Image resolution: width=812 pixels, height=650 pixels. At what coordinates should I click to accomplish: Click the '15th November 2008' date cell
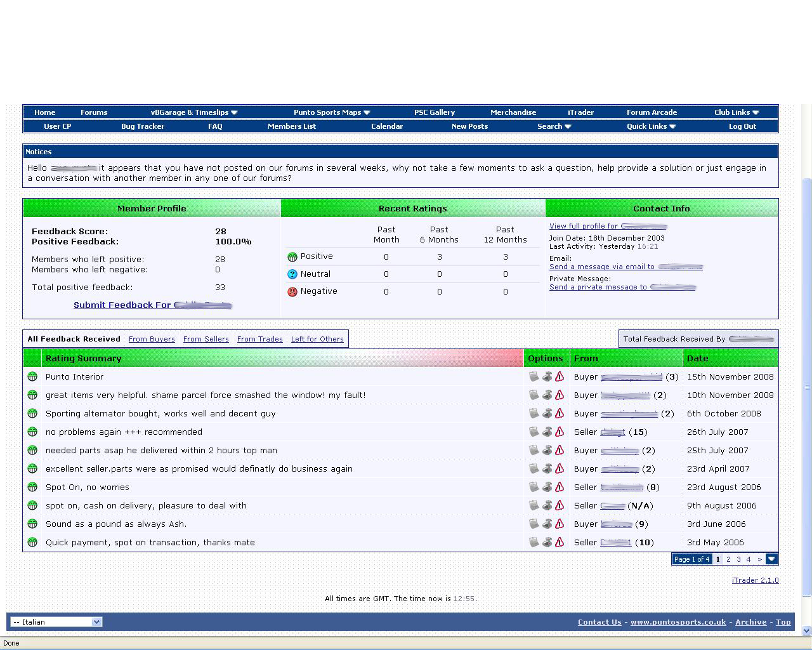click(730, 376)
